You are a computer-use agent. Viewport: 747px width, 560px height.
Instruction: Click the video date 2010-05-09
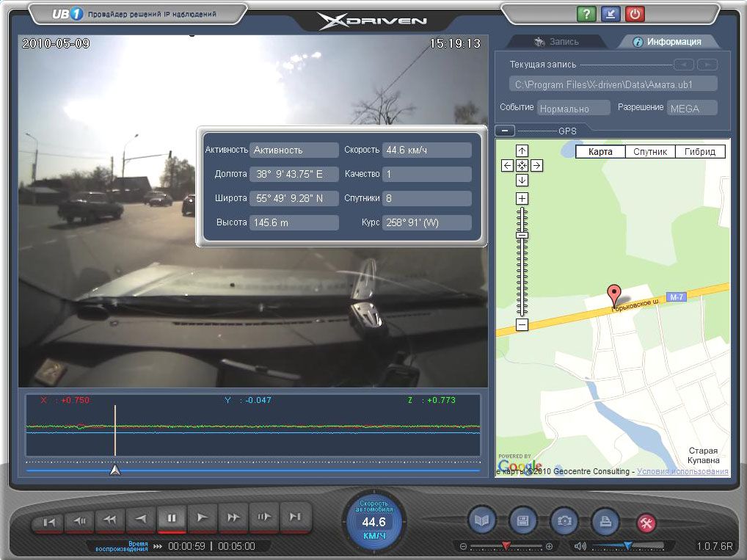point(56,44)
